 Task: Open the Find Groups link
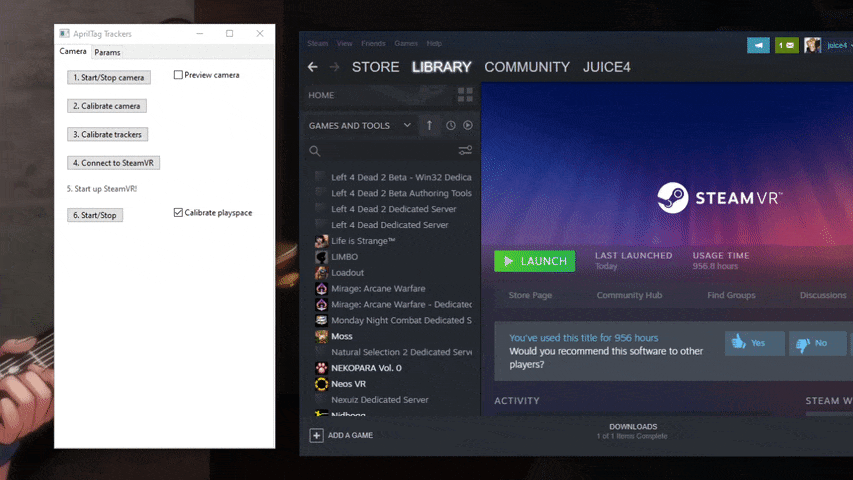pos(731,295)
